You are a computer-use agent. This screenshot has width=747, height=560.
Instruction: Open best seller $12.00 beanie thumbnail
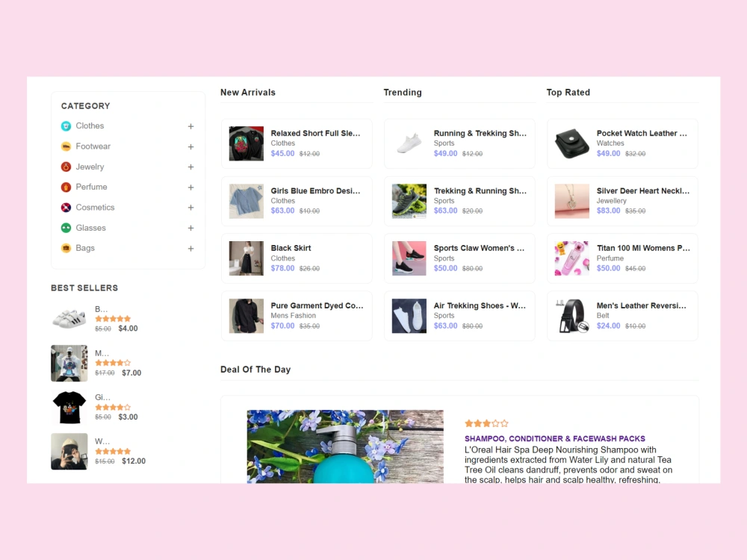69,452
